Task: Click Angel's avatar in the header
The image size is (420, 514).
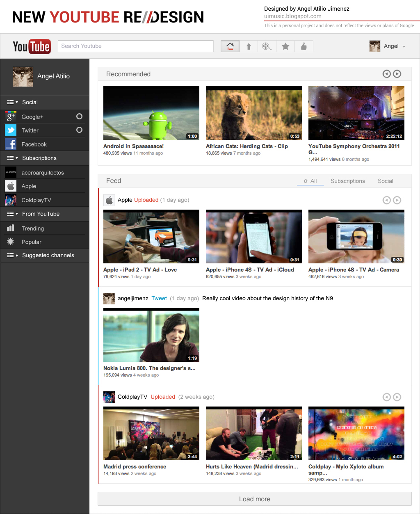Action: (375, 46)
